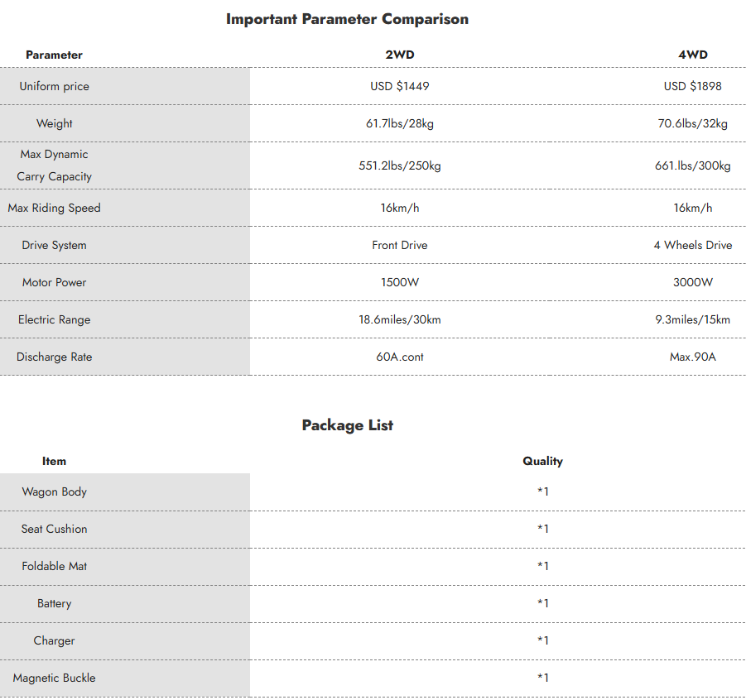
Task: Click the 3000W motor power value
Action: tap(692, 282)
